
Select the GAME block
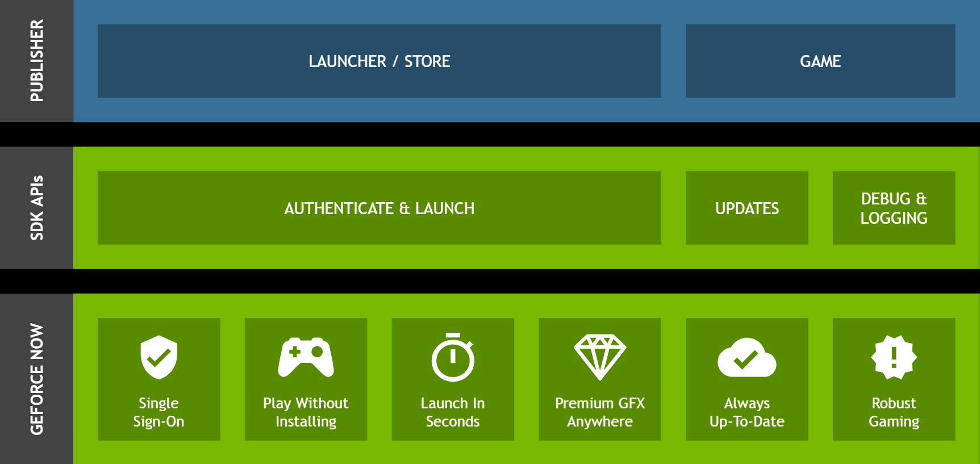pos(820,61)
